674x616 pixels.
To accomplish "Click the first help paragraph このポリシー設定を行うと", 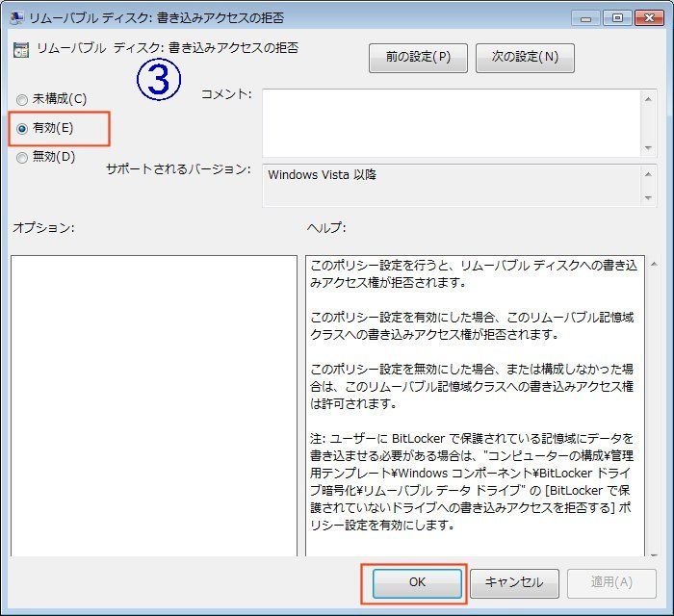I will pos(474,274).
